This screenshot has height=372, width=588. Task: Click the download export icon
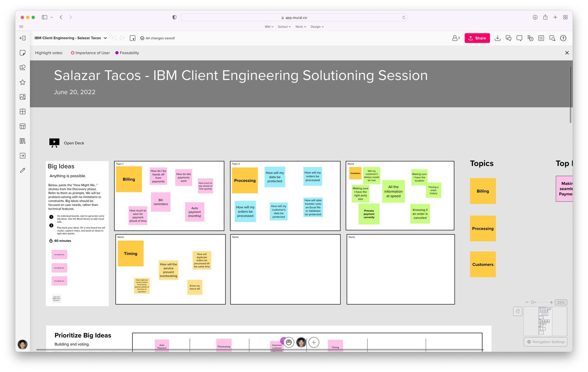[498, 38]
